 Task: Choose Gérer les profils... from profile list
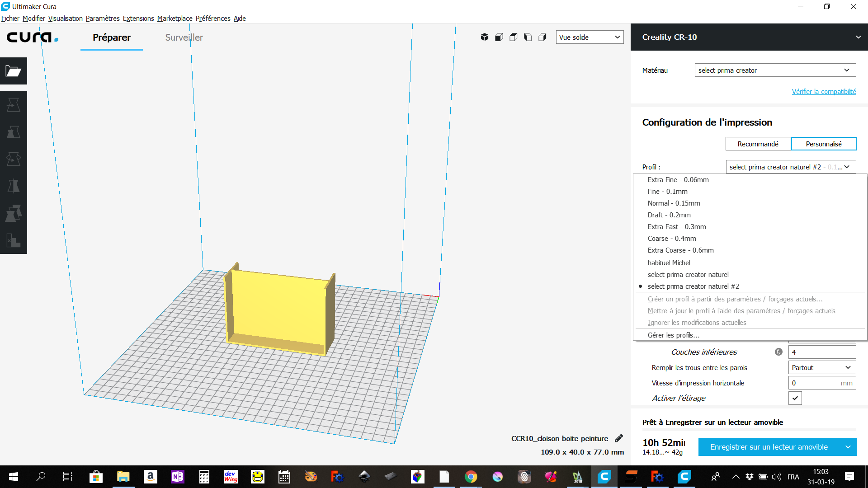pyautogui.click(x=673, y=335)
